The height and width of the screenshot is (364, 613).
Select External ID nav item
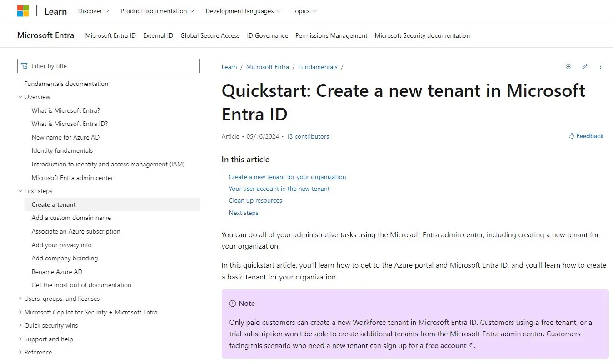(158, 35)
